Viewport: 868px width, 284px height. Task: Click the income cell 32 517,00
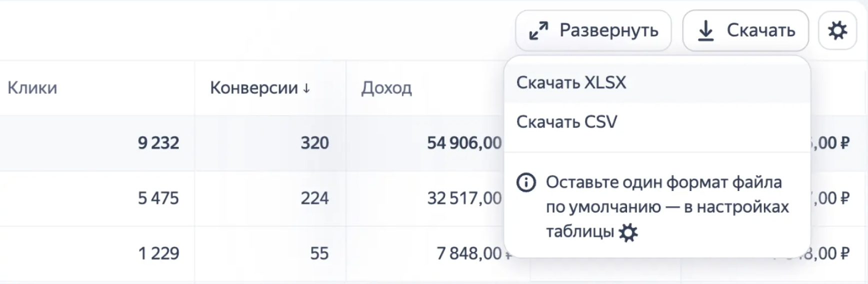(x=463, y=198)
